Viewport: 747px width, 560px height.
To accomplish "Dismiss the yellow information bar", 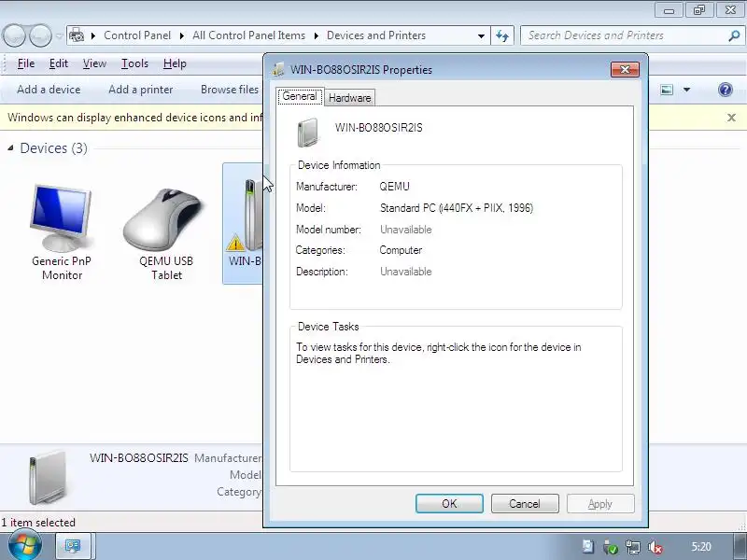I will click(731, 118).
